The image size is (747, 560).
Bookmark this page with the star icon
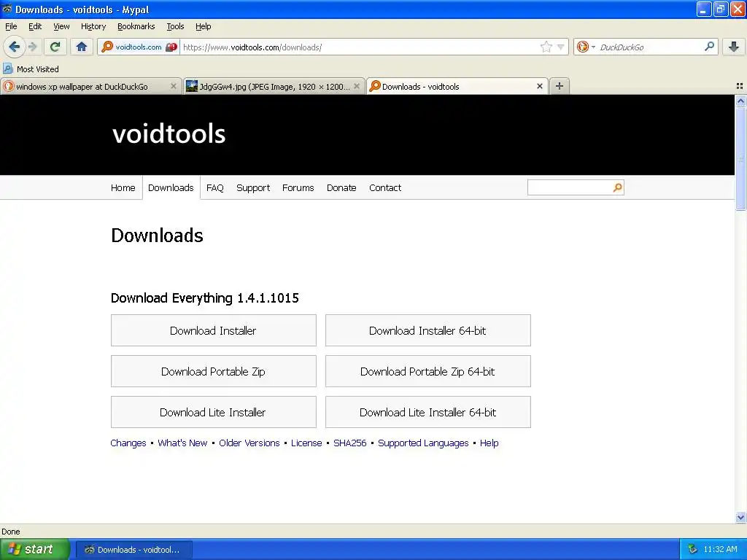click(x=546, y=47)
